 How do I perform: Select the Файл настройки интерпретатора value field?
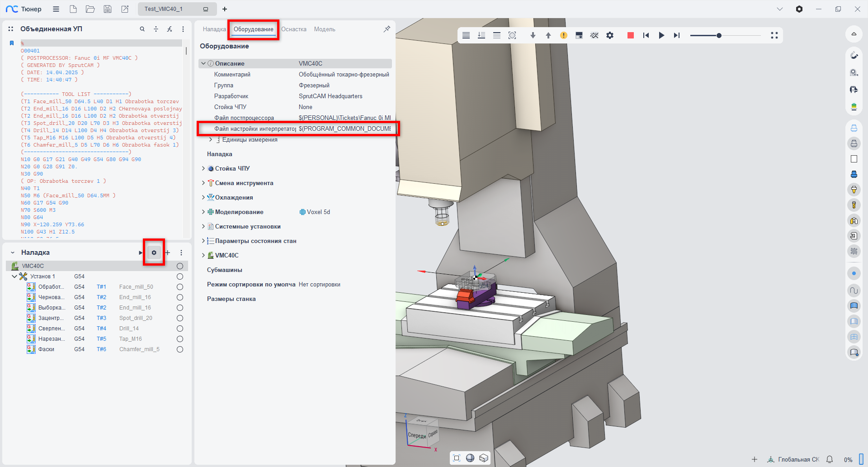click(x=344, y=129)
